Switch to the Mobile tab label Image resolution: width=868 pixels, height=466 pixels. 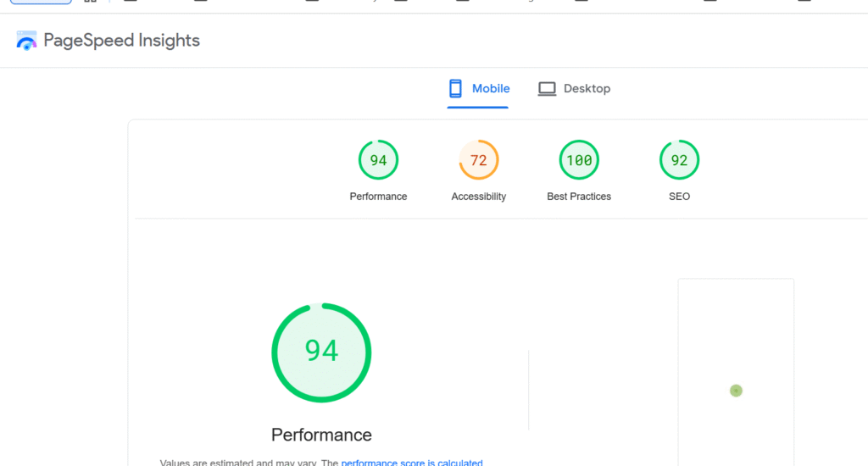coord(491,88)
